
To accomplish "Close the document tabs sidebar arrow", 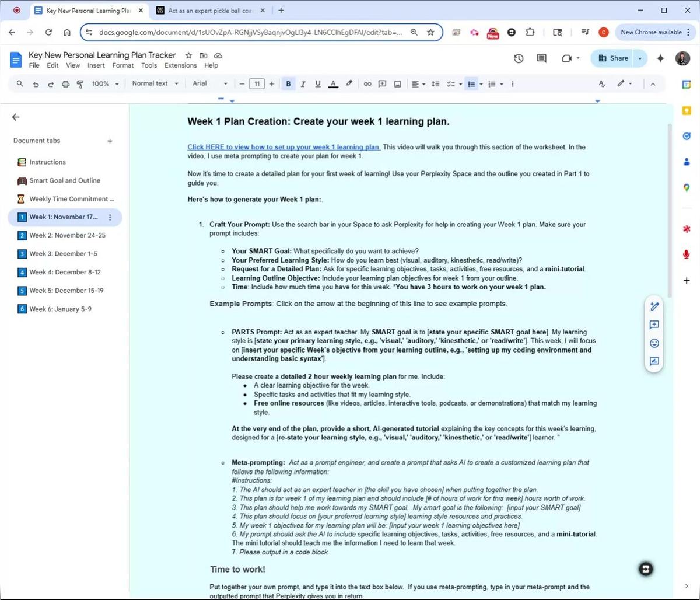I will coord(16,117).
